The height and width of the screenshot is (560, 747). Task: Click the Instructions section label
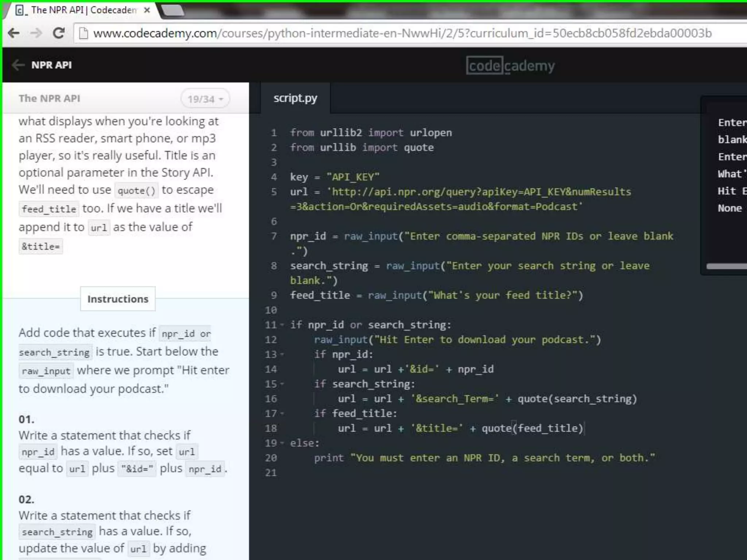118,299
